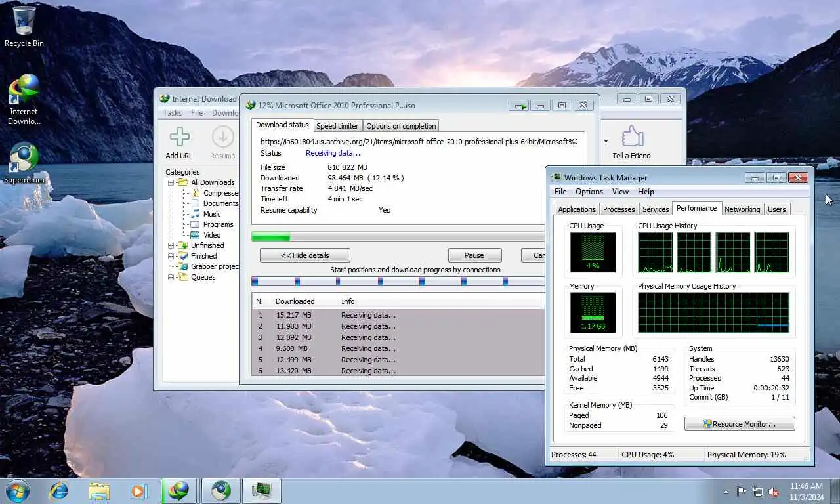The height and width of the screenshot is (504, 840).
Task: Open the dropdown arrow beside Tell a Friend
Action: 606,141
